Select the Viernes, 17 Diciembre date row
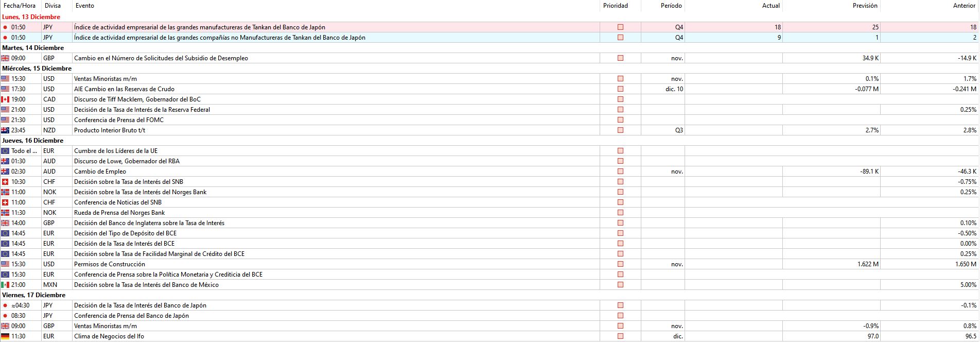Screen dimensions: 980x342 click(489, 295)
